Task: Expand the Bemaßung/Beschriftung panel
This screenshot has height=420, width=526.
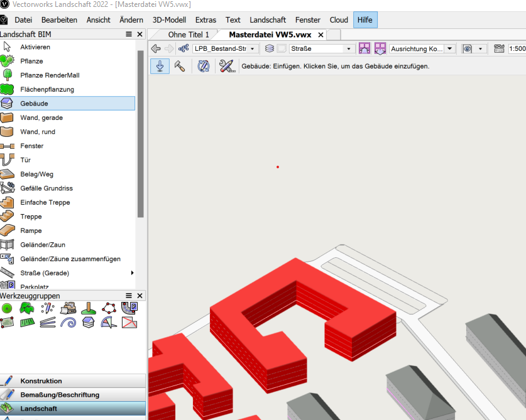Action: 73,394
